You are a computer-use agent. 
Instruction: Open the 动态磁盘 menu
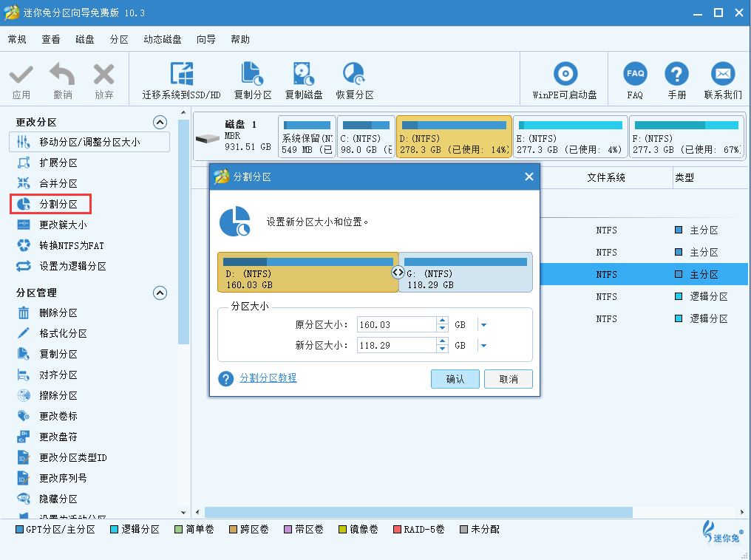click(x=163, y=39)
